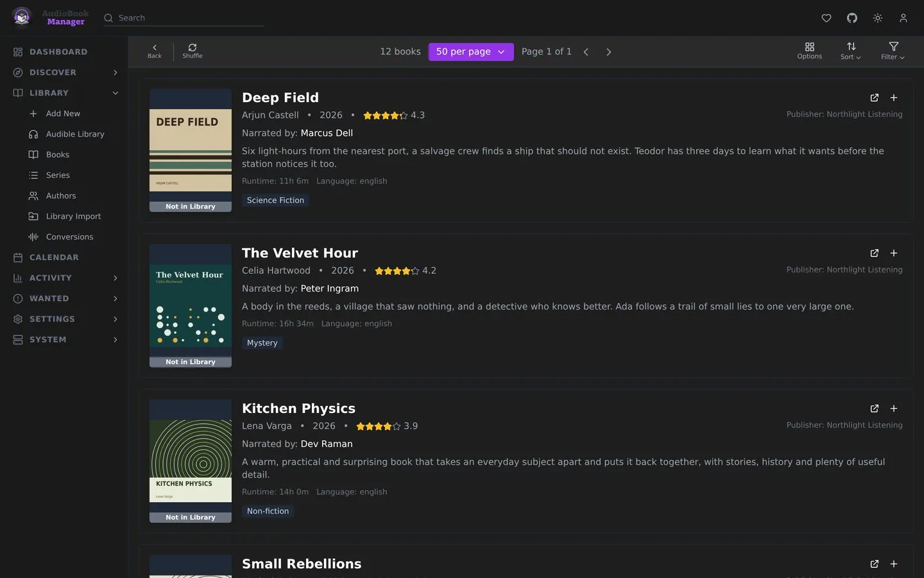Viewport: 924px width, 578px height.
Task: Expand the Activity menu
Action: [x=64, y=278]
